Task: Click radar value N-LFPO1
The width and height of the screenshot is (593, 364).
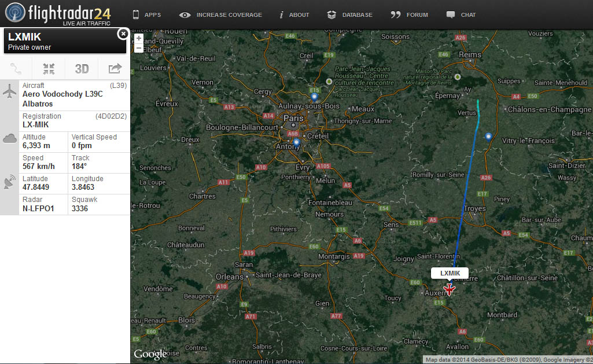Action: click(x=38, y=208)
